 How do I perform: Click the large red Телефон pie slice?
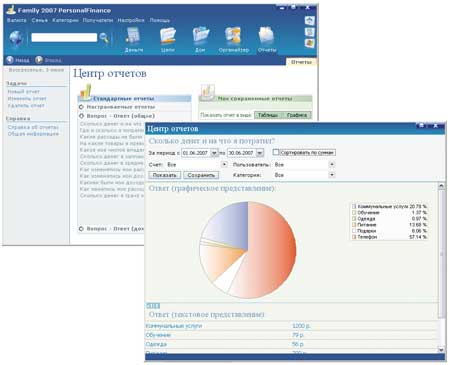point(270,250)
